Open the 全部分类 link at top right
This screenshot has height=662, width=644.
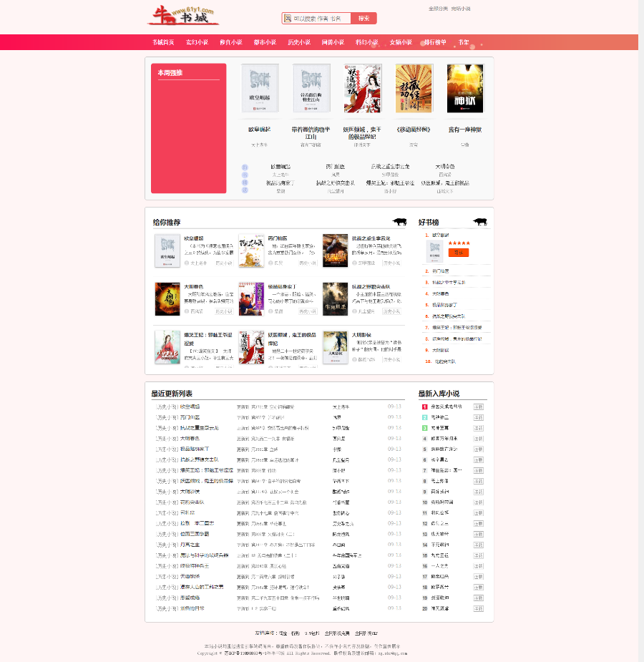coord(438,9)
